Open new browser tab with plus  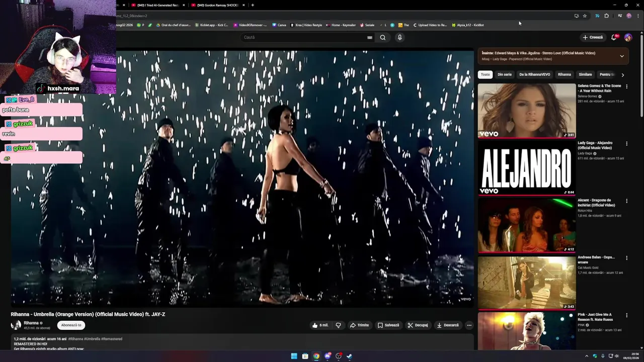pyautogui.click(x=253, y=5)
